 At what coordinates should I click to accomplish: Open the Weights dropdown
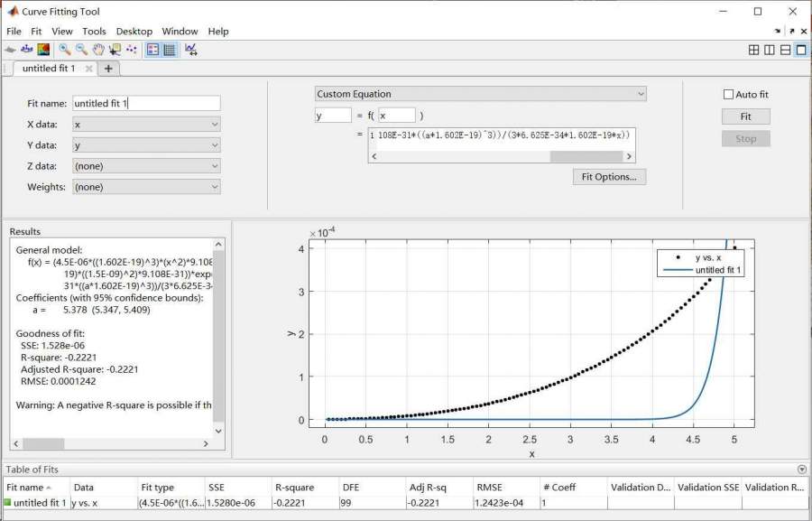pyautogui.click(x=145, y=187)
